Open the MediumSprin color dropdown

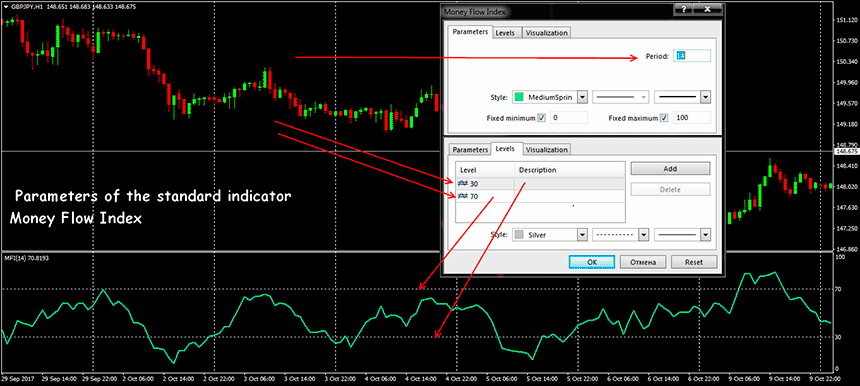pyautogui.click(x=582, y=98)
